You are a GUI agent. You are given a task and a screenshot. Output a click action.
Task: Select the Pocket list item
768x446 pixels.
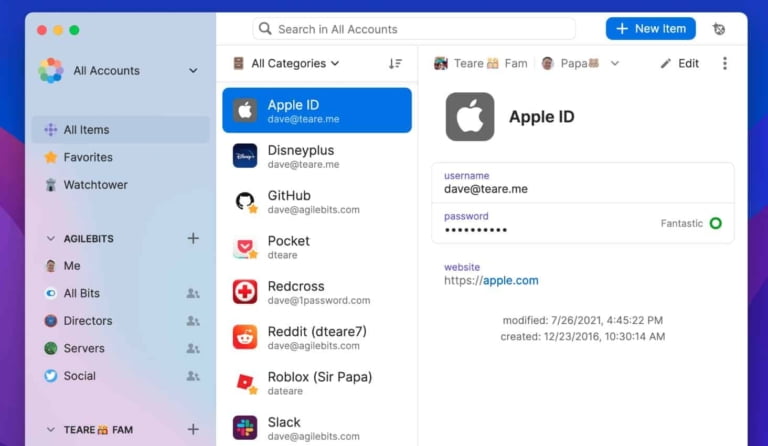pos(317,247)
